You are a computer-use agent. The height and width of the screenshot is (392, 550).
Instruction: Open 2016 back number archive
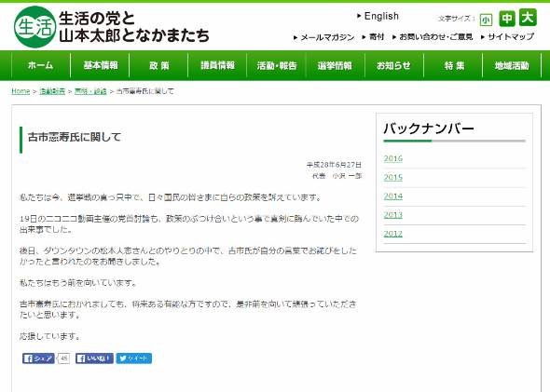click(392, 158)
